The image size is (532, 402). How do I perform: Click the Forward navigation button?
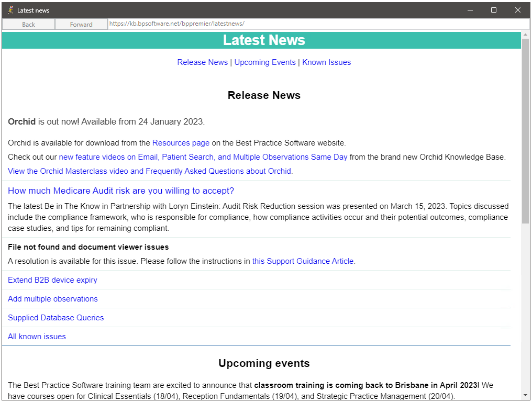point(81,24)
